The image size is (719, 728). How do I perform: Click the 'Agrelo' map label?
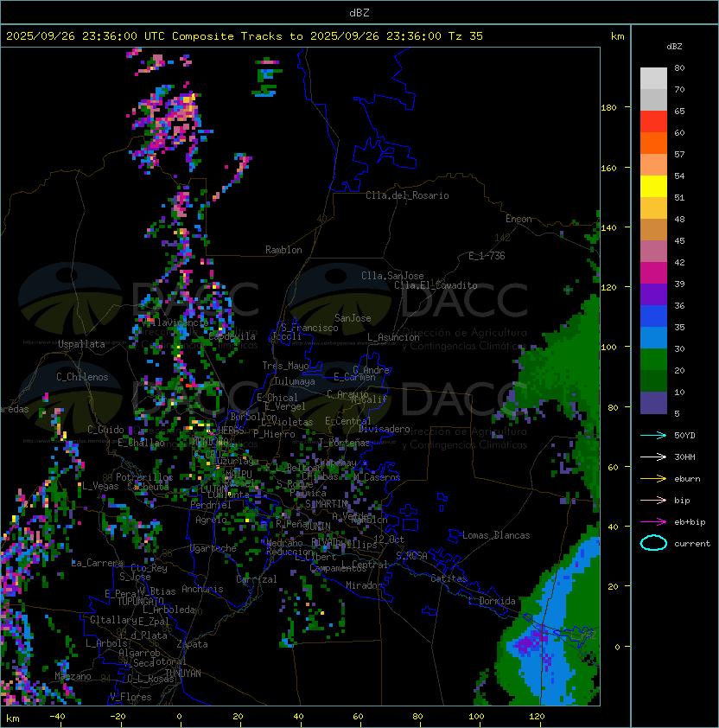pos(211,520)
